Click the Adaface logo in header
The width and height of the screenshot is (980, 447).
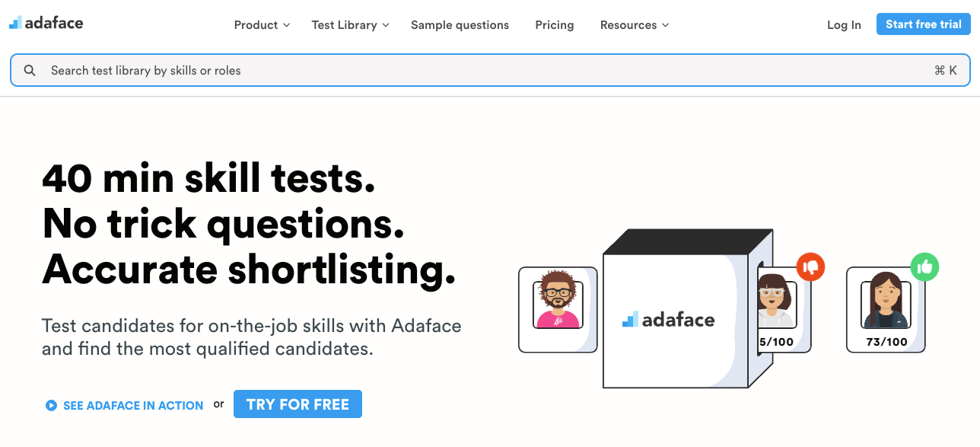(x=46, y=23)
